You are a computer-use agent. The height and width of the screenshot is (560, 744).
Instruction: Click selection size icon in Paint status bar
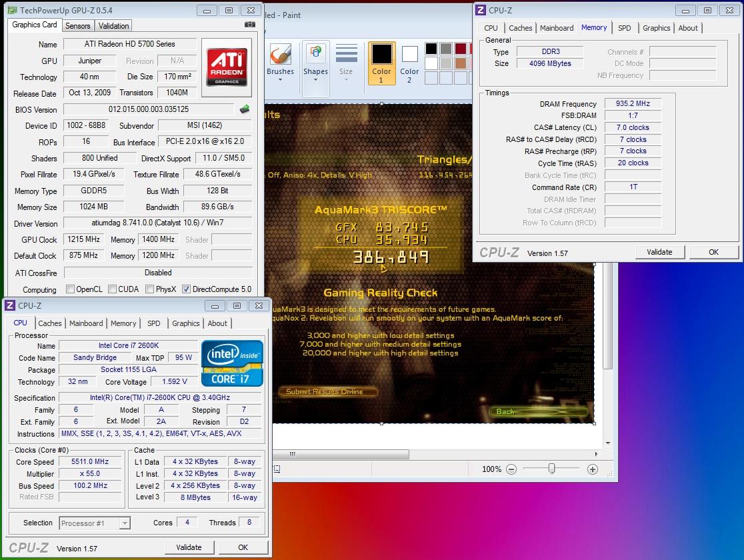(277, 469)
